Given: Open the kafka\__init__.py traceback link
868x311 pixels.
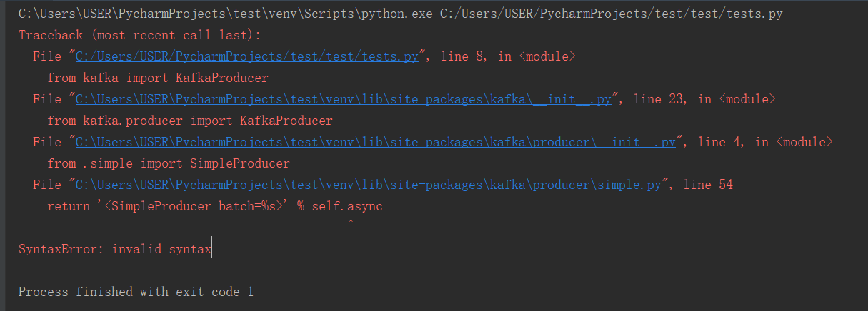Looking at the screenshot, I should point(344,99).
